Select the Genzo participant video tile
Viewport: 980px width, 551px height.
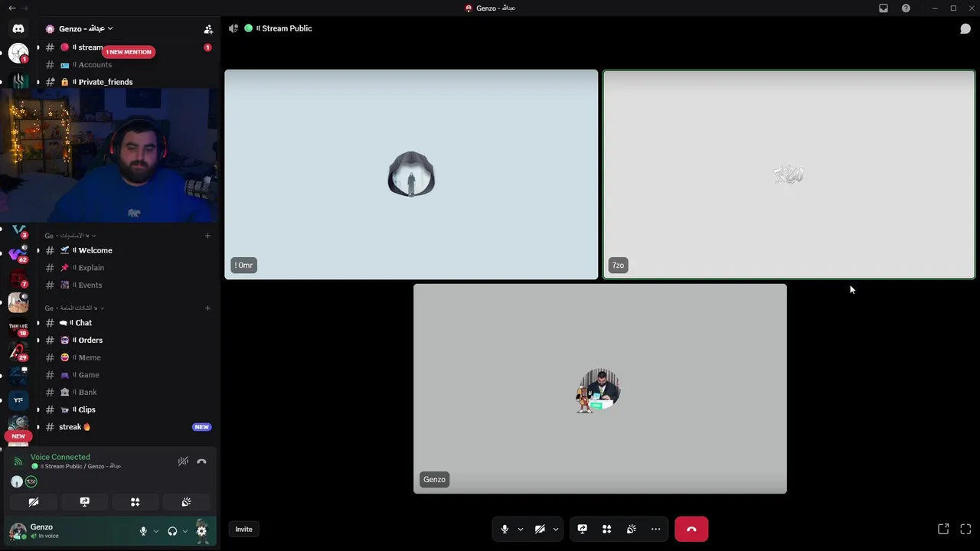[x=600, y=389]
